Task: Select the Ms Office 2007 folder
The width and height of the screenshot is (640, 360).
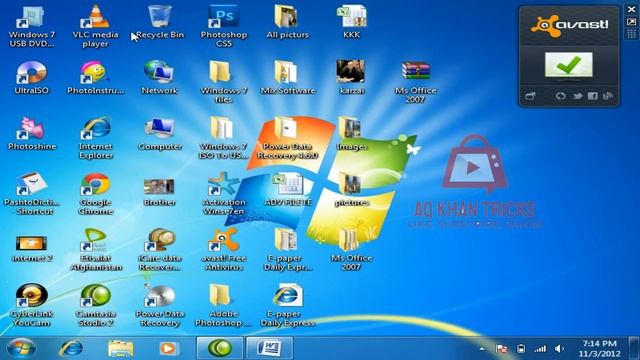Action: point(351,249)
